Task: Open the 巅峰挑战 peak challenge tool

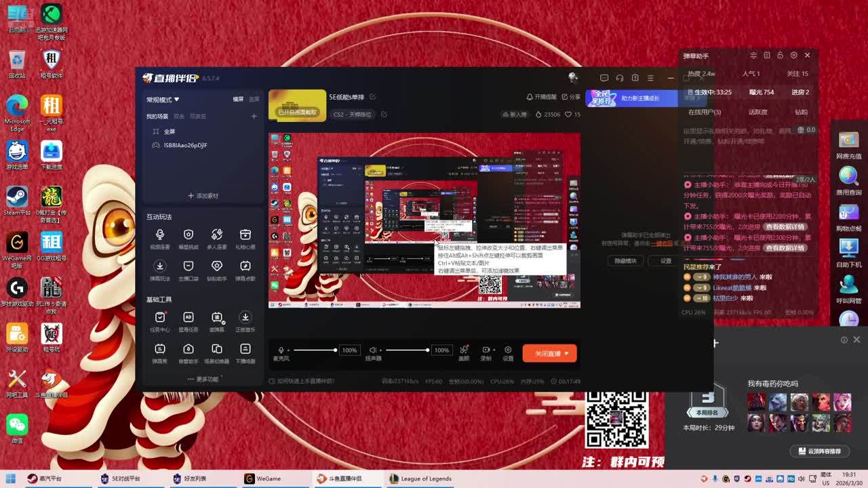Action: (189, 239)
